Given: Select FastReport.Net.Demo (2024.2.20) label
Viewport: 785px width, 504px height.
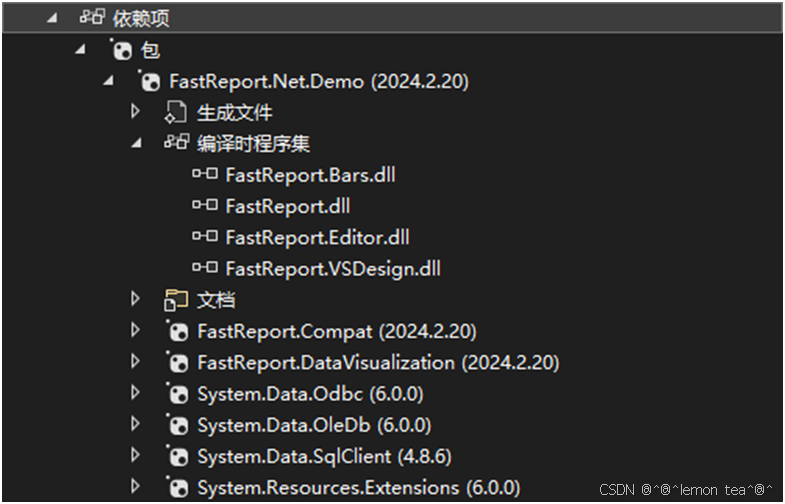Looking at the screenshot, I should point(319,81).
